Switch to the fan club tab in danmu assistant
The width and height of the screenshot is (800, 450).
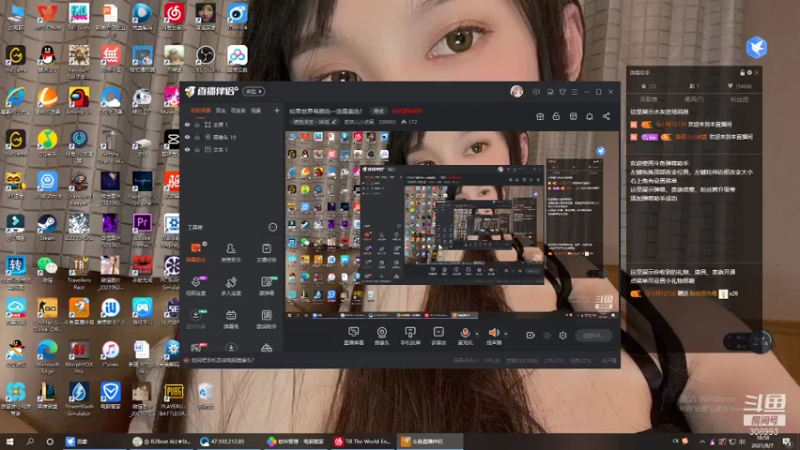click(x=739, y=99)
